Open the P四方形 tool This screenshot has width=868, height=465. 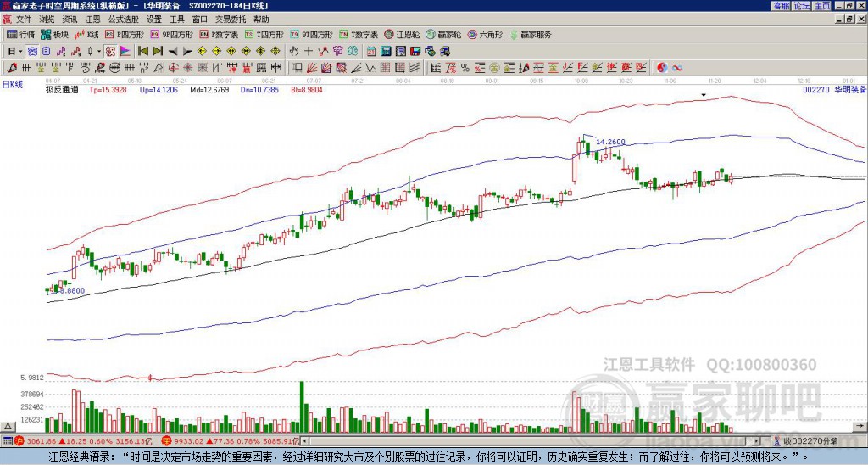coord(125,34)
